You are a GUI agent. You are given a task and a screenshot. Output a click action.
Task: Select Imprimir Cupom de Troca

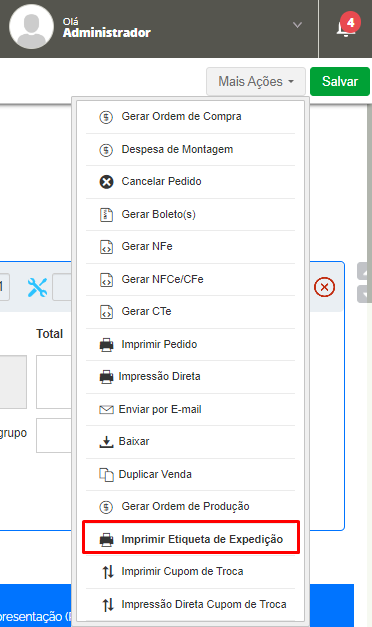(190, 571)
